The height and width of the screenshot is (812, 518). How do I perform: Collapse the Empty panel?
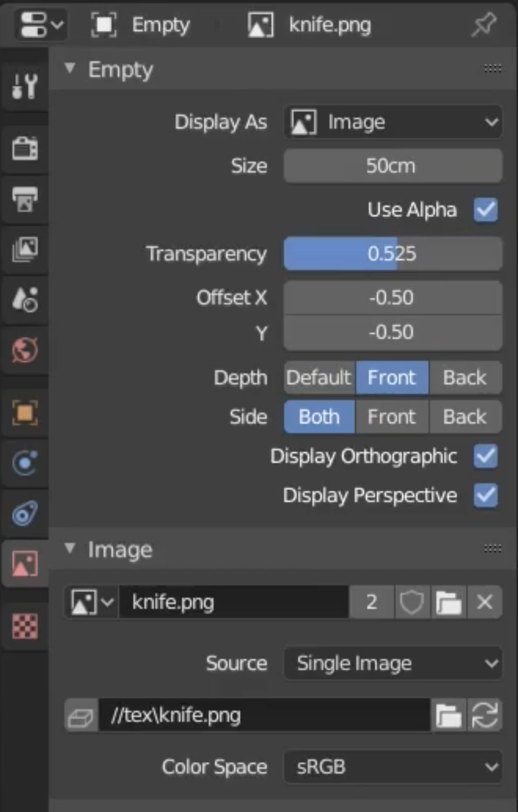pyautogui.click(x=70, y=69)
